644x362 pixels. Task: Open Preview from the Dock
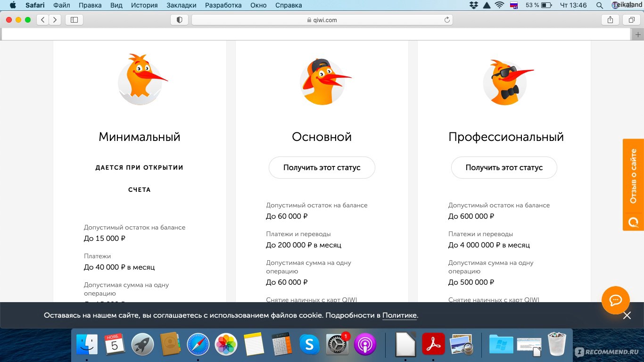pyautogui.click(x=462, y=345)
